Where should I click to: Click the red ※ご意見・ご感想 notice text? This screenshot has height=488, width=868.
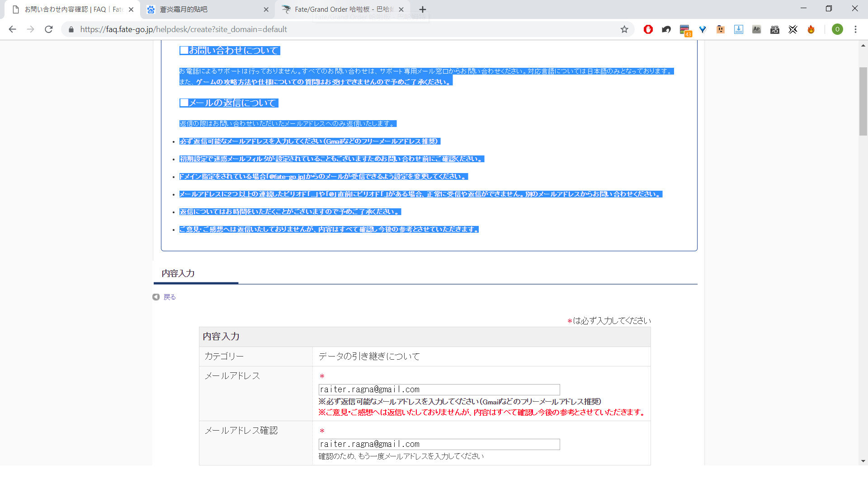pyautogui.click(x=482, y=413)
